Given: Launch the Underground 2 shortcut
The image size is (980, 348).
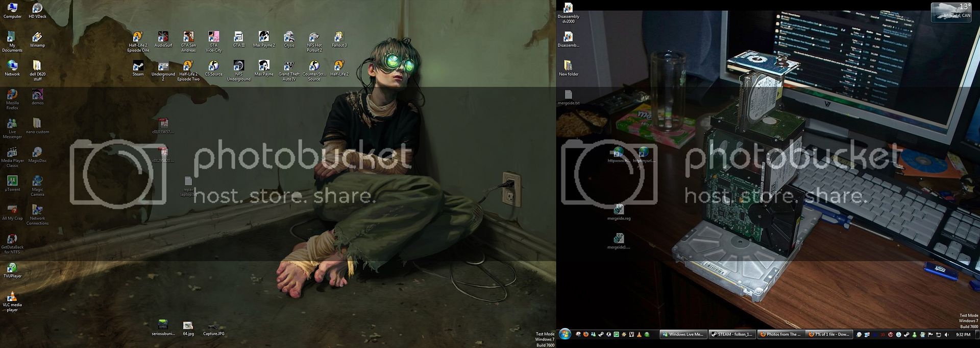Looking at the screenshot, I should click(163, 71).
